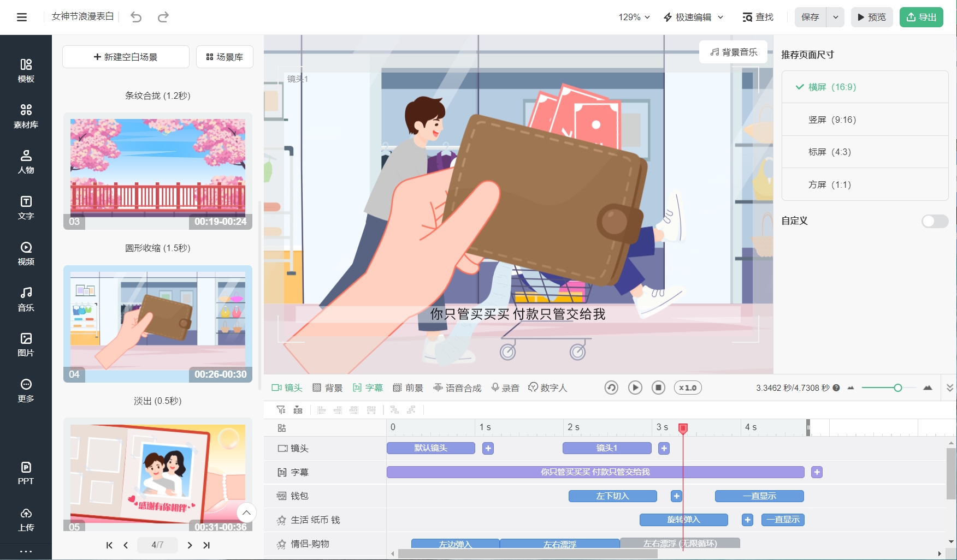Viewport: 957px width, 560px height.
Task: Toggle the 自定义 custom size switch
Action: [x=935, y=221]
